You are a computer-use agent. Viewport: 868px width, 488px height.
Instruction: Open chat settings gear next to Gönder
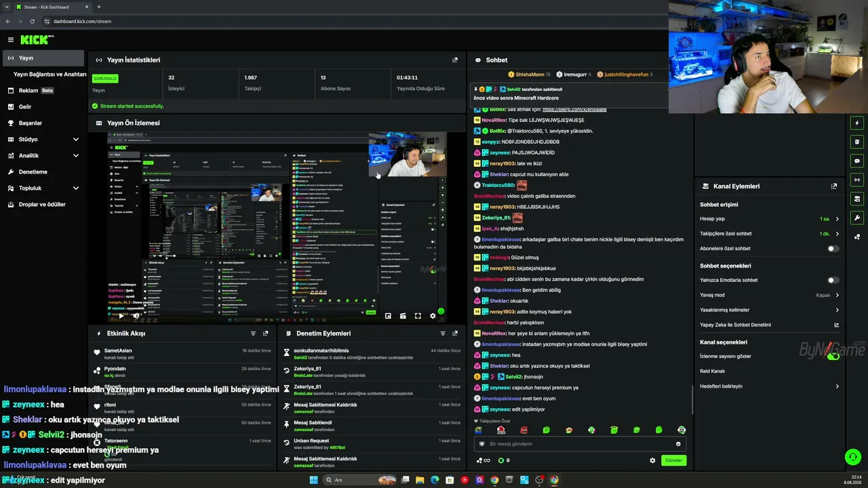coord(652,460)
